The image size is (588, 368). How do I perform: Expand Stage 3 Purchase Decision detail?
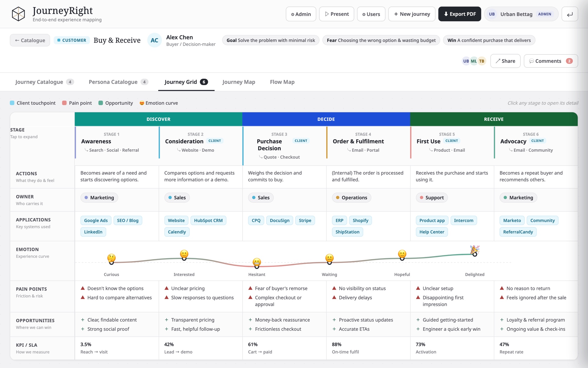click(x=284, y=146)
